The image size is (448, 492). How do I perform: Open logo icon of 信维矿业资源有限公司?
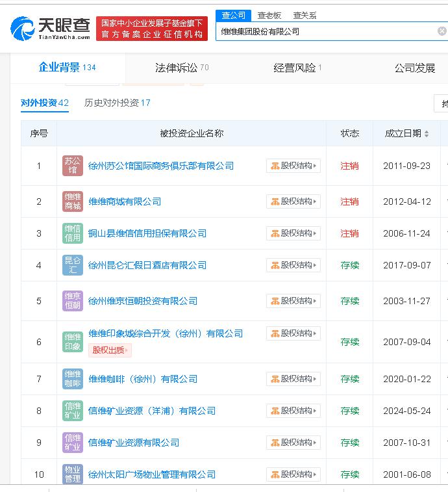point(73,443)
